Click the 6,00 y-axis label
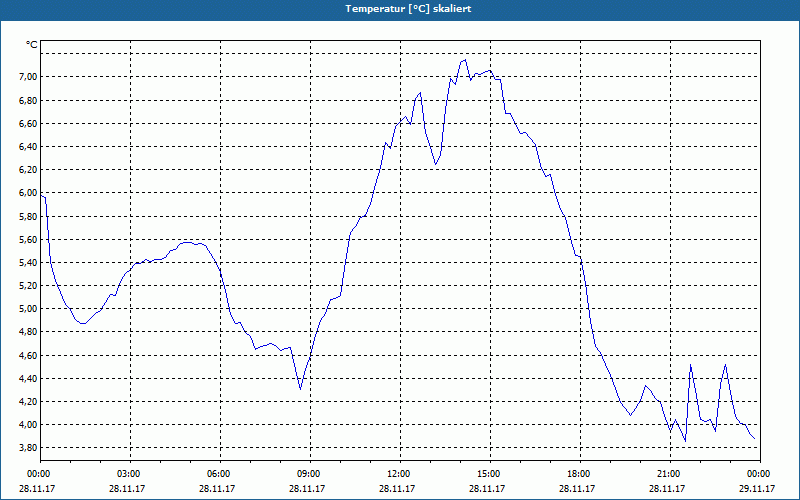Image resolution: width=800 pixels, height=500 pixels. 28,193
